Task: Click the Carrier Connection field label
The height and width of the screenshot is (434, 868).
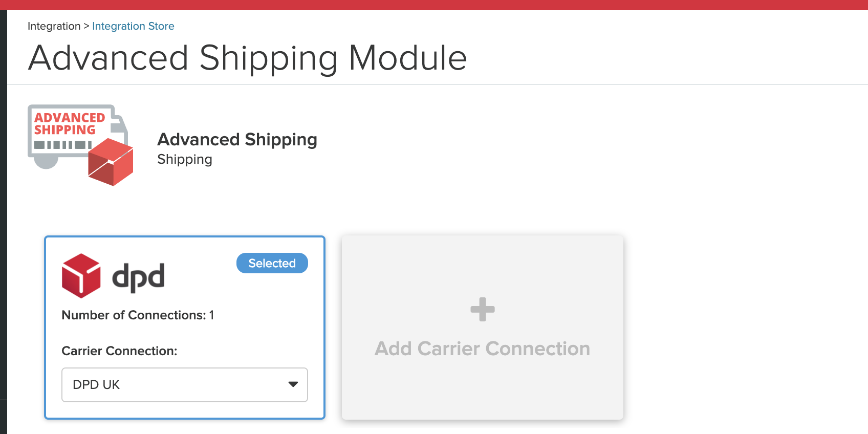Action: click(119, 351)
